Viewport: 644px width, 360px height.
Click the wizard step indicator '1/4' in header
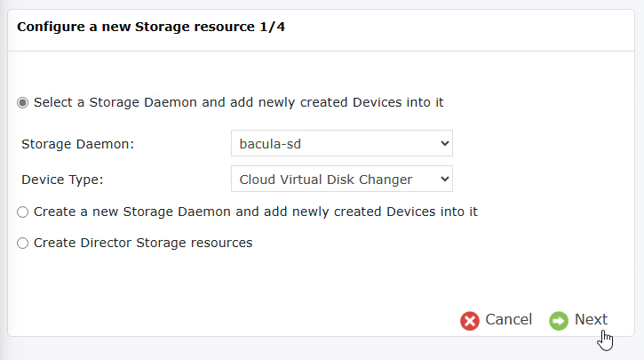click(273, 27)
